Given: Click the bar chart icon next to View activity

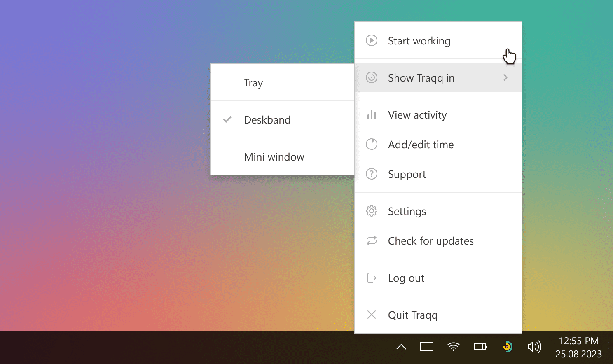Looking at the screenshot, I should coord(372,114).
